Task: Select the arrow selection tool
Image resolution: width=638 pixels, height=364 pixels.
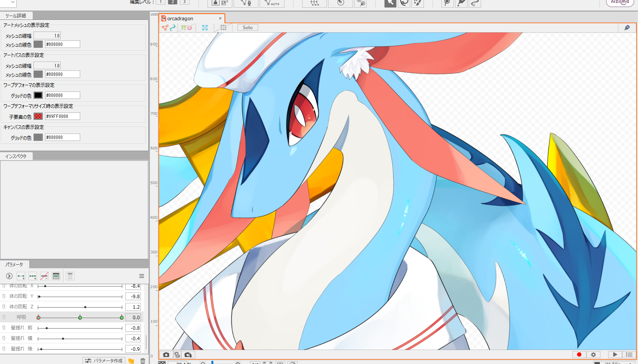Action: [390, 3]
